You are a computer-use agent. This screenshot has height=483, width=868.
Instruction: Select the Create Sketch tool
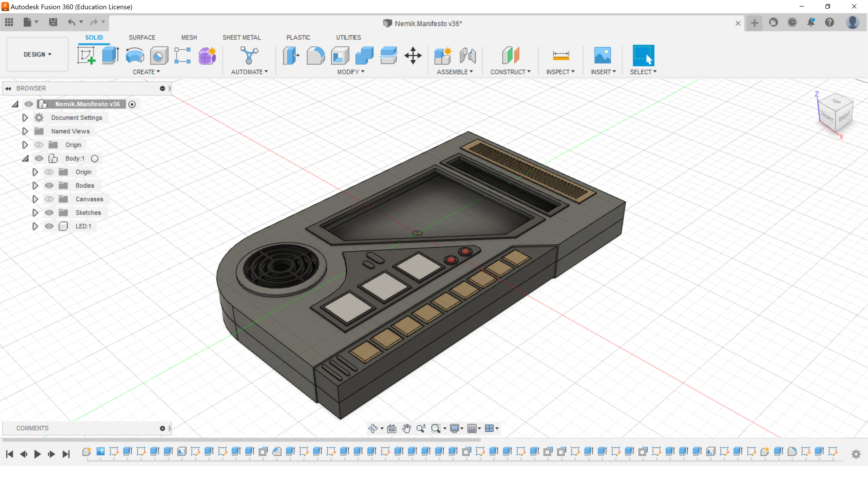[86, 55]
